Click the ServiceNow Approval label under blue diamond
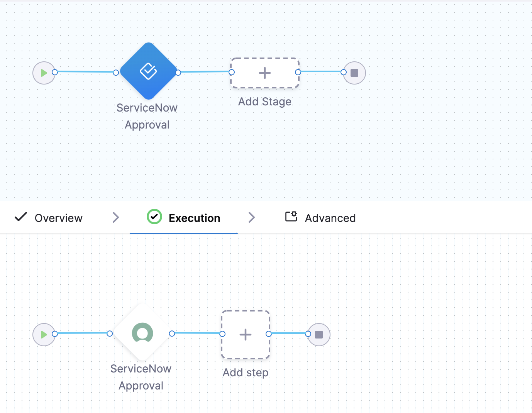 click(147, 116)
